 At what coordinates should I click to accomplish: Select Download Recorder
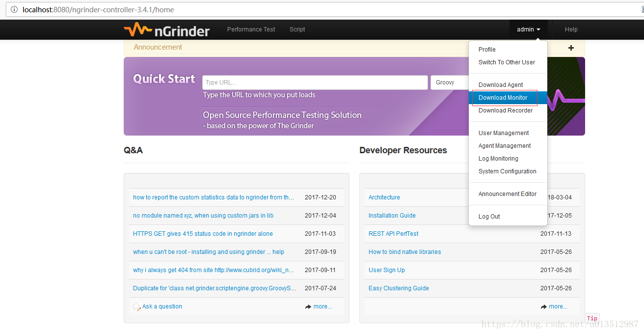[x=508, y=111]
